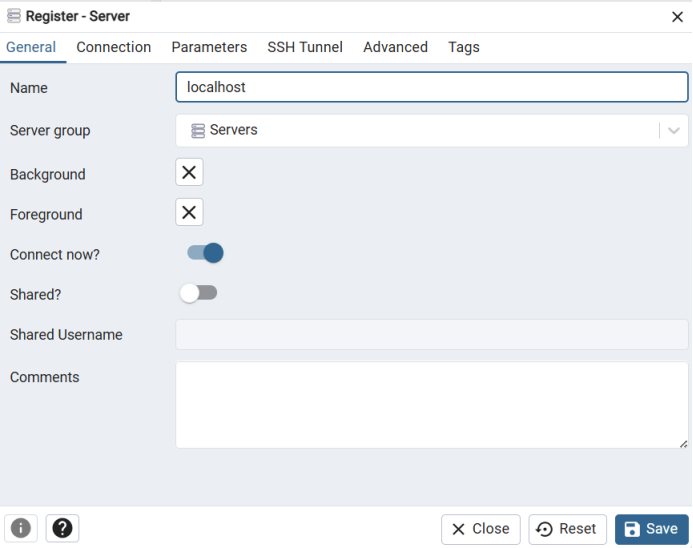Expand the Server group dropdown arrow
Image resolution: width=693 pixels, height=548 pixels.
point(674,131)
